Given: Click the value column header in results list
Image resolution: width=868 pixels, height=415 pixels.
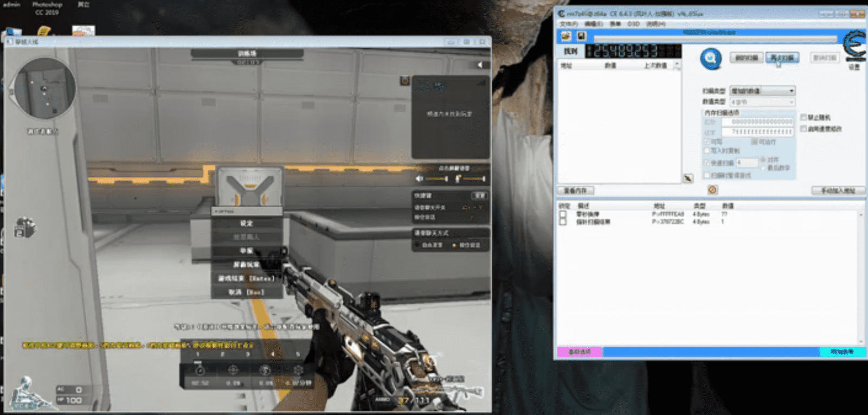Looking at the screenshot, I should tap(610, 66).
